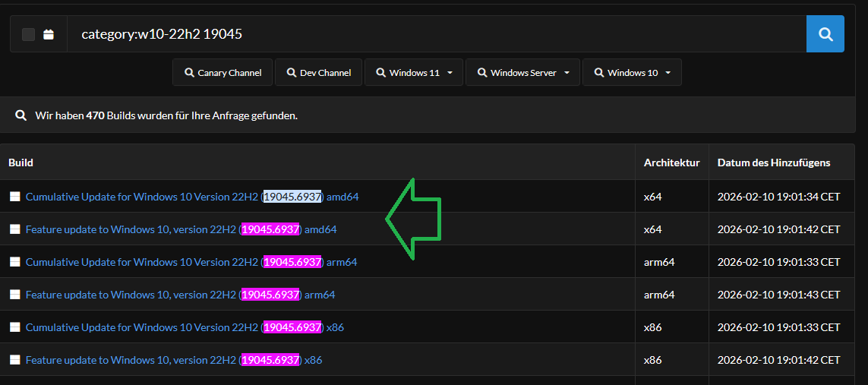
Task: Click the 470 Builds results message
Action: [166, 115]
